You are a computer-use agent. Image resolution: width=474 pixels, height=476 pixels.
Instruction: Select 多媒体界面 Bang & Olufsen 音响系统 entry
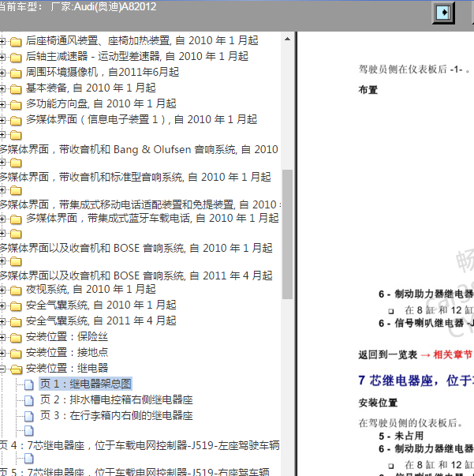(139, 150)
